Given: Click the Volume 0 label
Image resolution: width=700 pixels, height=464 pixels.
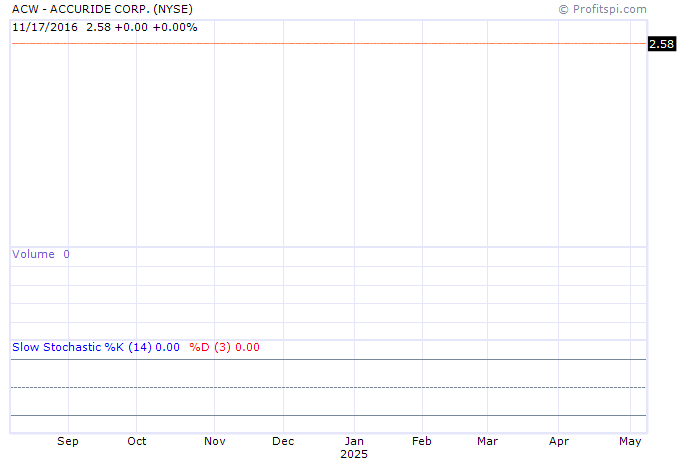Looking at the screenshot, I should point(41,254).
